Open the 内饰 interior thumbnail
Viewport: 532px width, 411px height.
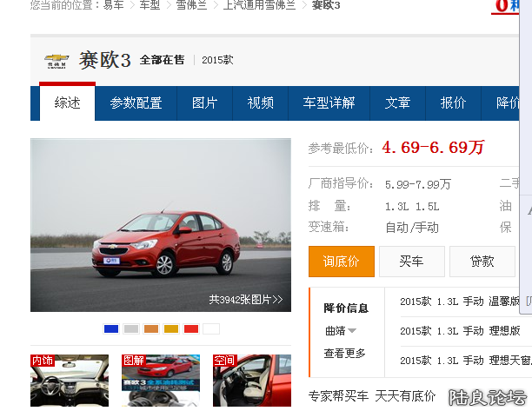click(70, 381)
